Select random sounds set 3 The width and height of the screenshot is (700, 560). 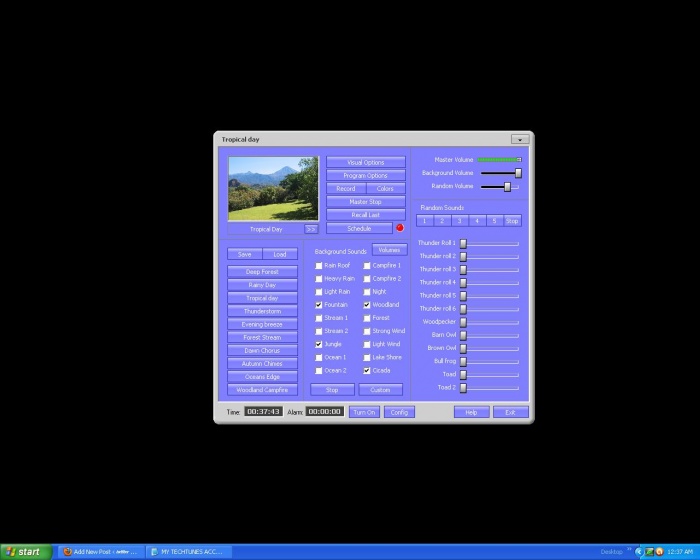tap(459, 221)
